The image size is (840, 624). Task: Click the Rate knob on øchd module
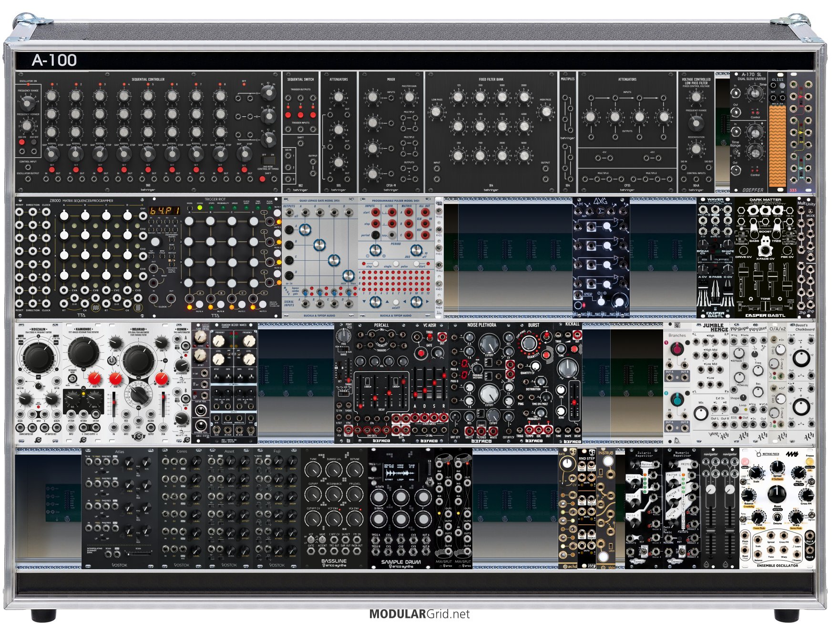point(567,463)
